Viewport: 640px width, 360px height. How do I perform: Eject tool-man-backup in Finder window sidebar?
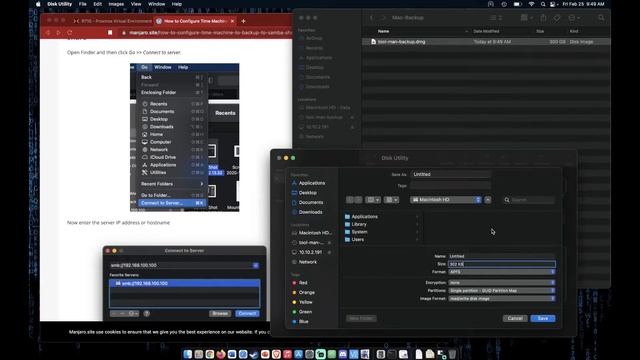click(x=352, y=117)
